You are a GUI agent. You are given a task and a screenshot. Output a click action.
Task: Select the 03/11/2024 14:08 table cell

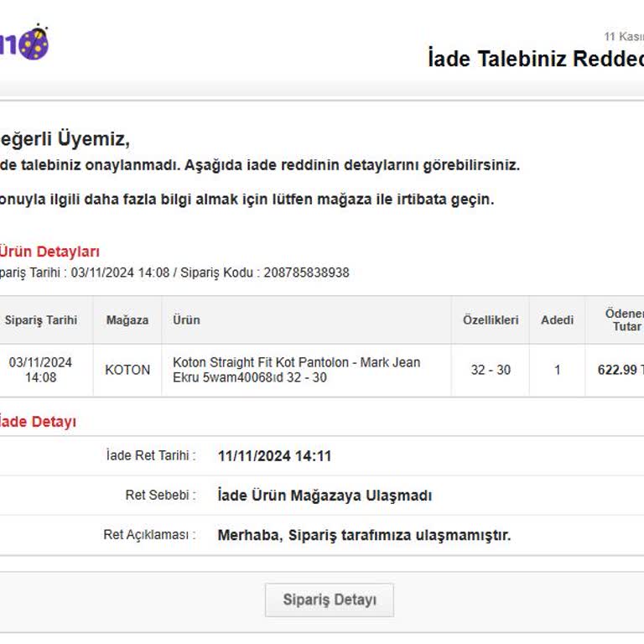click(40, 370)
